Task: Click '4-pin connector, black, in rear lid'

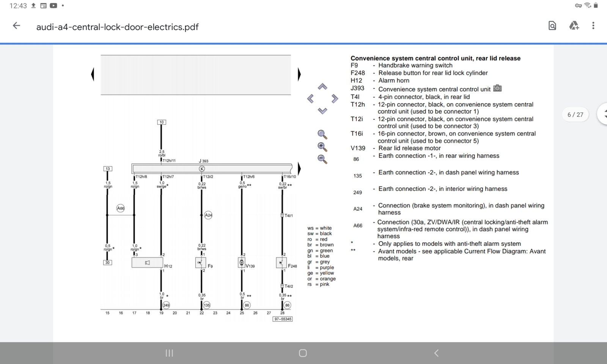Action: click(x=424, y=97)
